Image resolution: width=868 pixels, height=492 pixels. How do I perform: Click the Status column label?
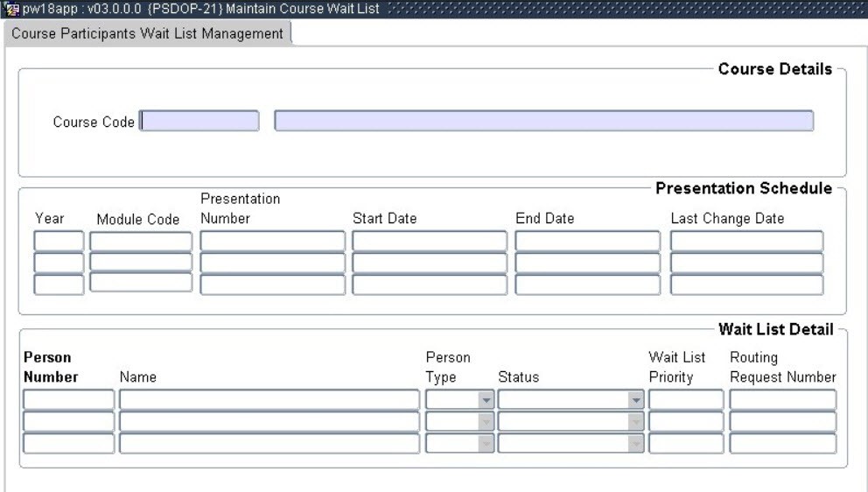tap(519, 377)
